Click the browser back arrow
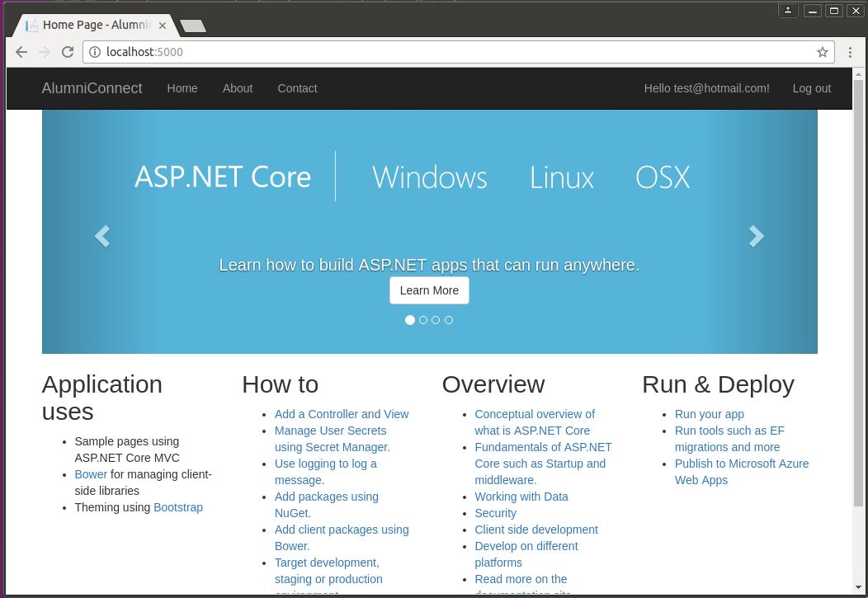The width and height of the screenshot is (868, 598). (21, 52)
